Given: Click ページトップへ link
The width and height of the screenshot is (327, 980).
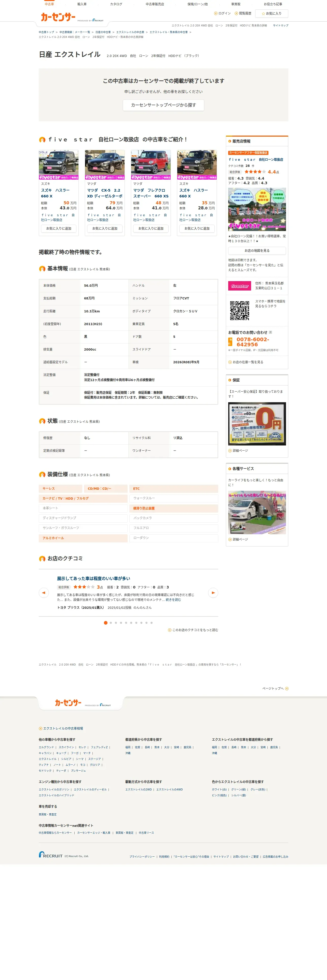Looking at the screenshot, I should (x=275, y=689).
